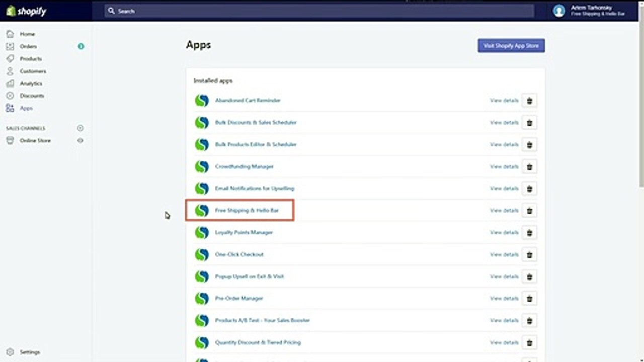Toggle Online Store eye visibility icon
Image resolution: width=644 pixels, height=362 pixels.
80,141
